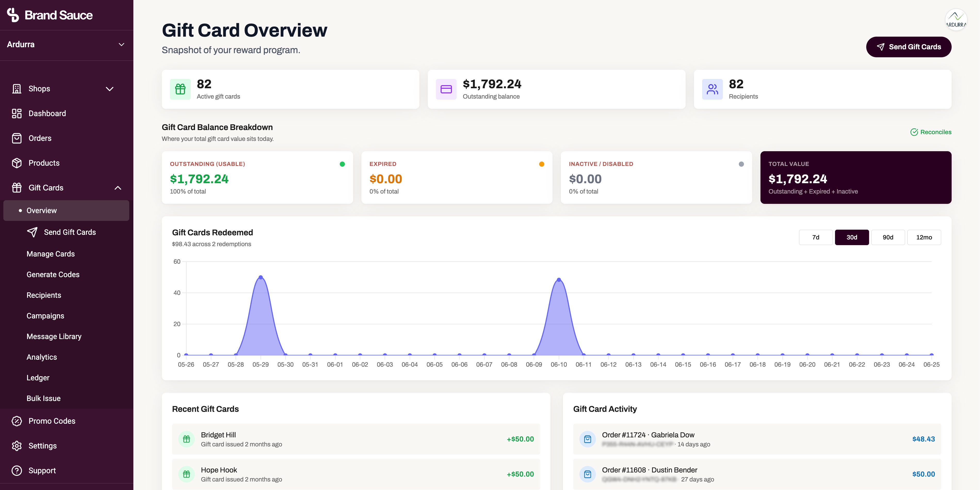The height and width of the screenshot is (490, 980).
Task: Open Message Library in sidebar
Action: pos(54,336)
